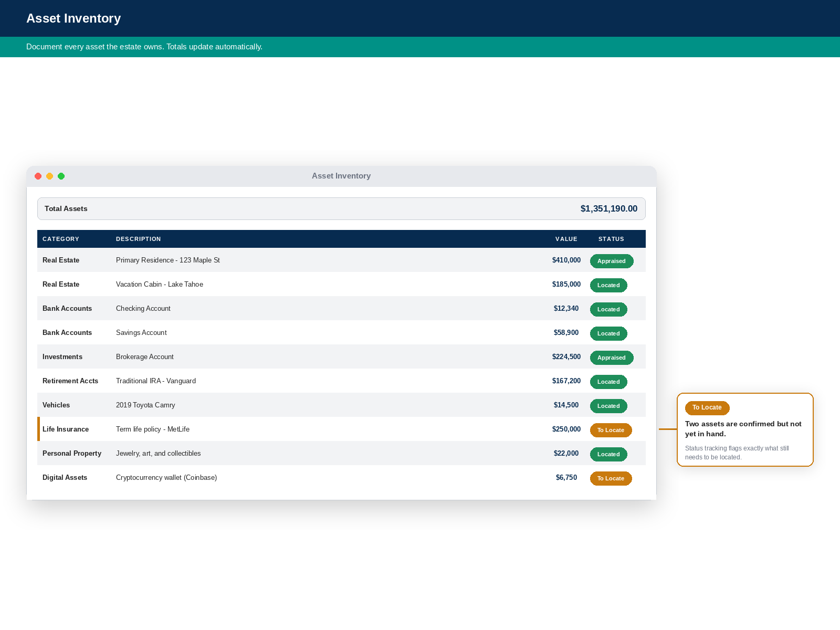Click the Investments category cell
840x630 pixels.
[62, 357]
